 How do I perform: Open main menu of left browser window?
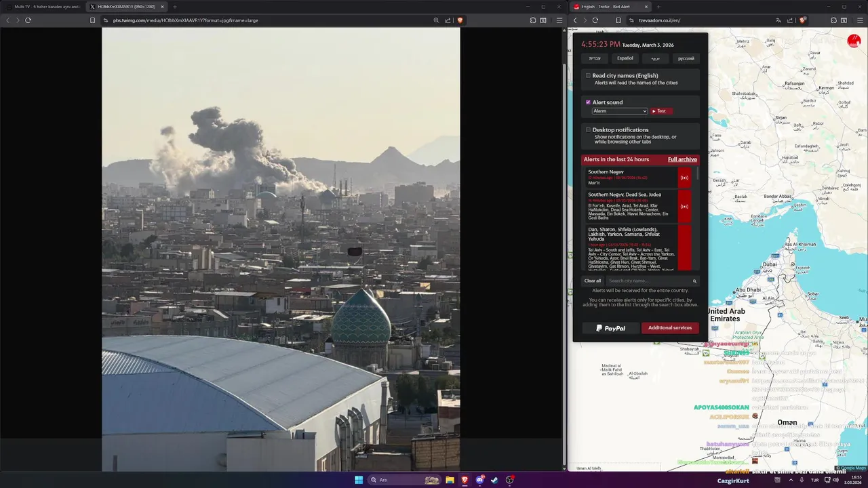(559, 20)
